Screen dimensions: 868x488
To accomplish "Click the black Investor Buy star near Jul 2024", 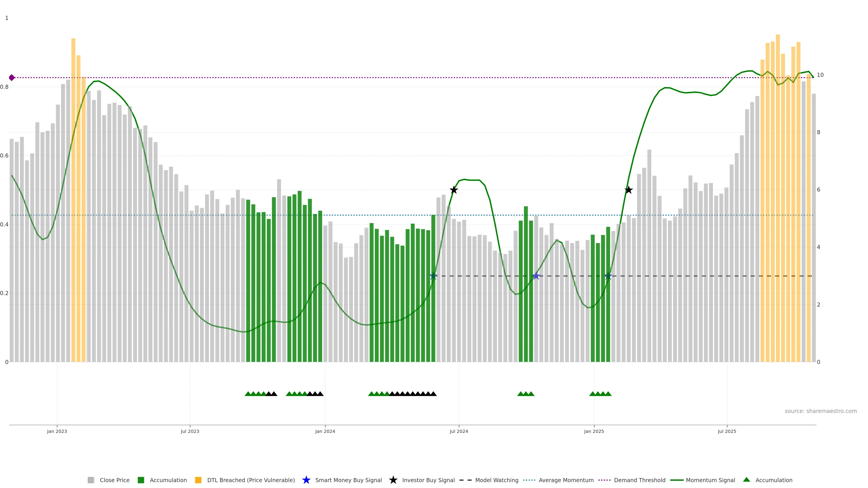I will pos(454,190).
